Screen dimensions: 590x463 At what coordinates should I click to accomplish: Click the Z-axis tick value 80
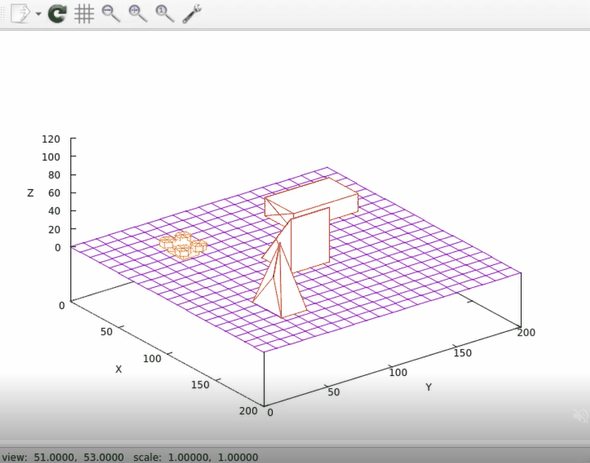point(54,175)
